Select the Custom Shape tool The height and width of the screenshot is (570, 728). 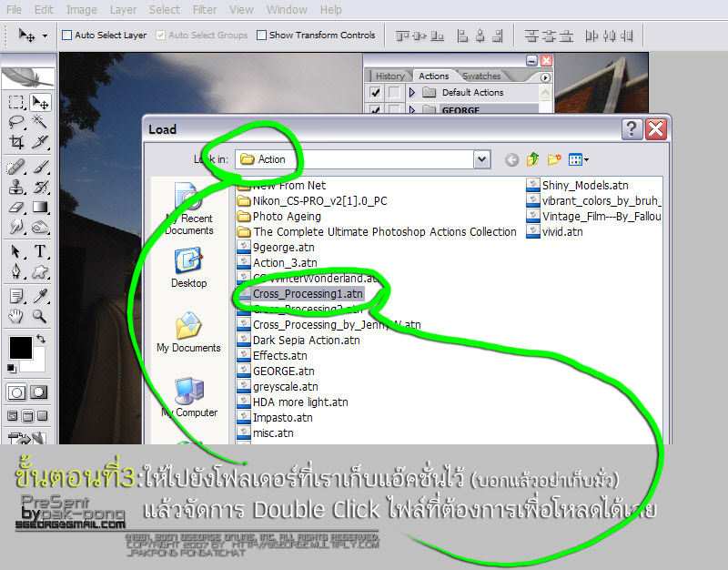(x=40, y=271)
